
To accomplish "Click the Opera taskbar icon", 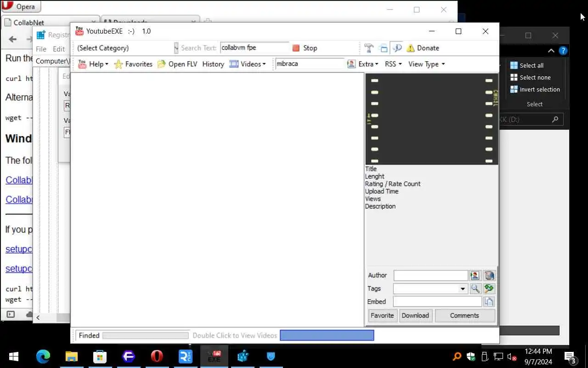I will (x=157, y=356).
